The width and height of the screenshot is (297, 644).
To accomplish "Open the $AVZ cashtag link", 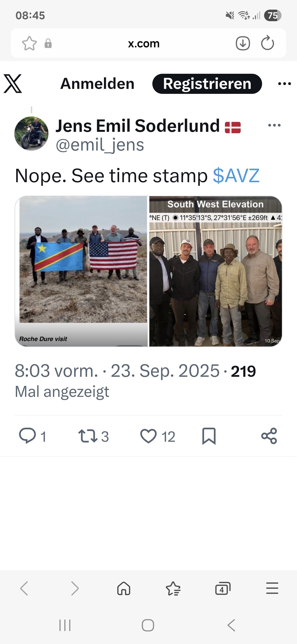I will (236, 176).
